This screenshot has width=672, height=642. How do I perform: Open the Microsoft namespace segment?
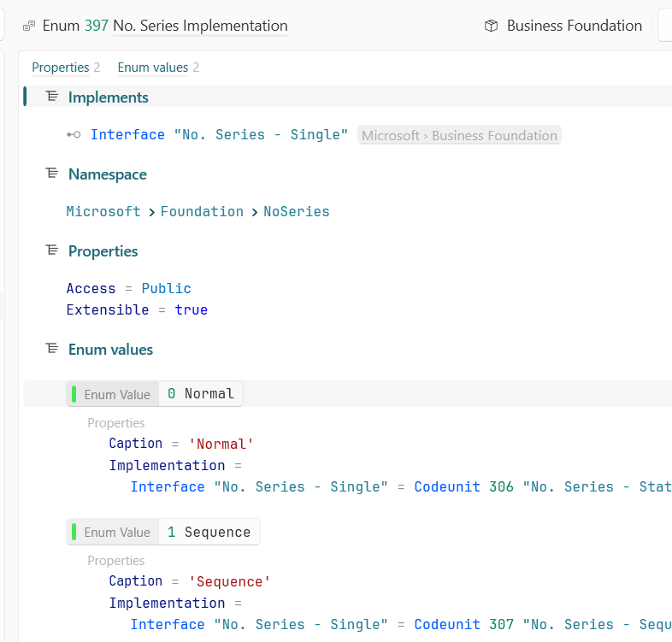click(103, 211)
